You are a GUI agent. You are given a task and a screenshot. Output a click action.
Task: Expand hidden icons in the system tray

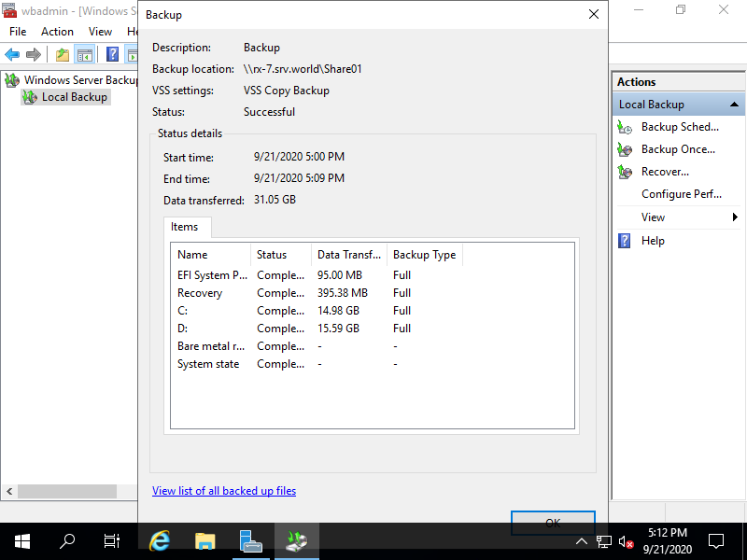click(x=582, y=539)
